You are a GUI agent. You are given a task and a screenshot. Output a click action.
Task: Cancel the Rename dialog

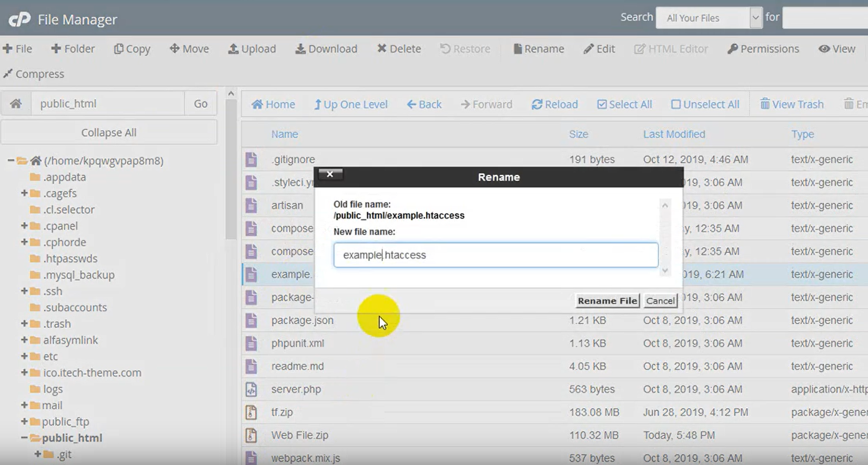pos(660,301)
